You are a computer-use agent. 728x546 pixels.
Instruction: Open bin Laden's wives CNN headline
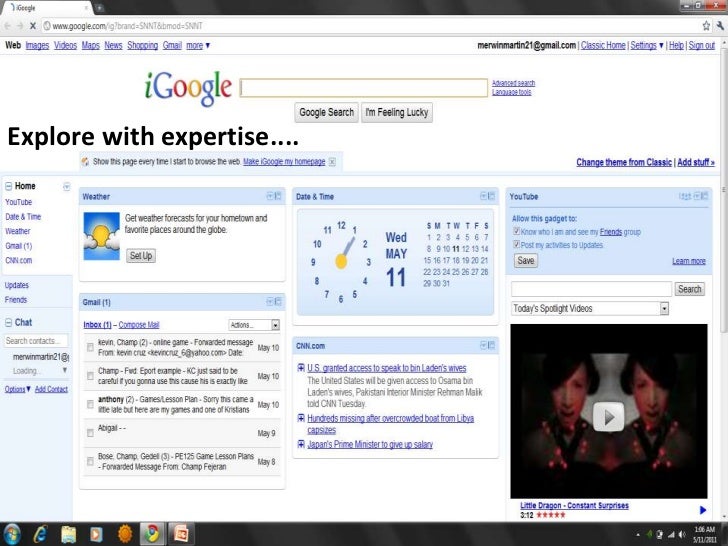(387, 368)
